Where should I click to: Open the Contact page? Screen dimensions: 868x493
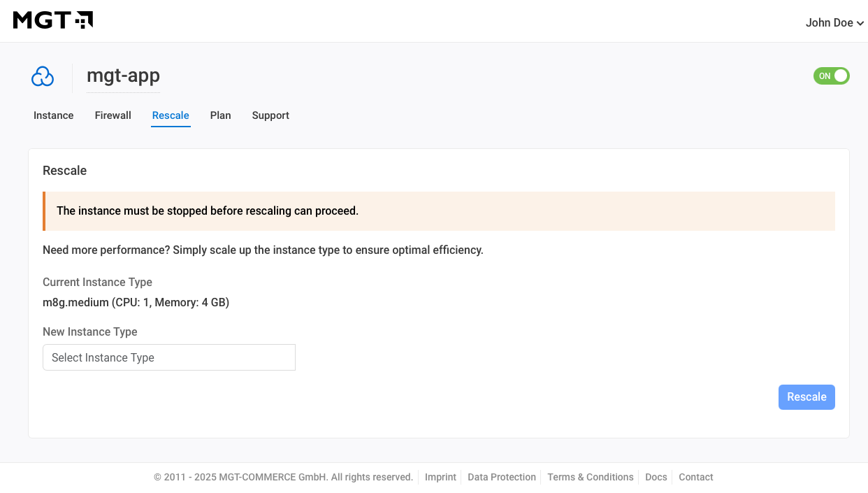[x=696, y=477]
